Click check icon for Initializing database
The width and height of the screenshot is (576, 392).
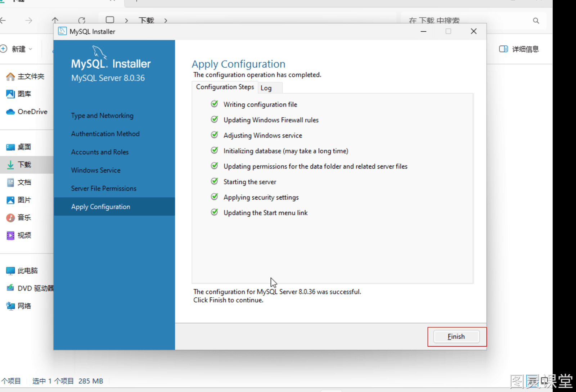click(214, 150)
